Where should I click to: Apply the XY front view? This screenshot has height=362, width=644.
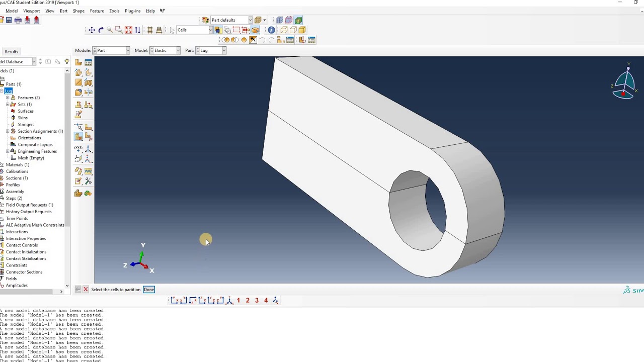coord(174,300)
